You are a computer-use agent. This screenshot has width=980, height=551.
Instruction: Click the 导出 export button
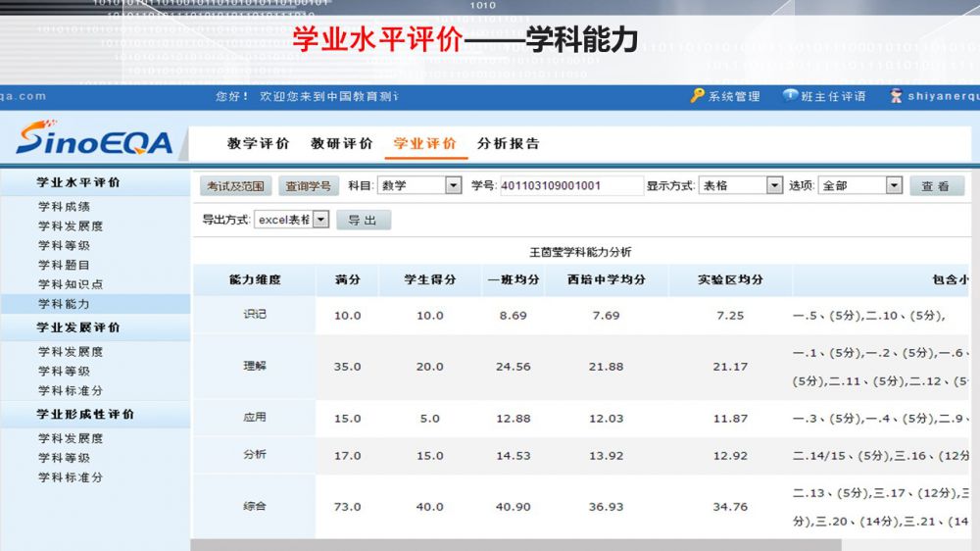click(x=363, y=221)
